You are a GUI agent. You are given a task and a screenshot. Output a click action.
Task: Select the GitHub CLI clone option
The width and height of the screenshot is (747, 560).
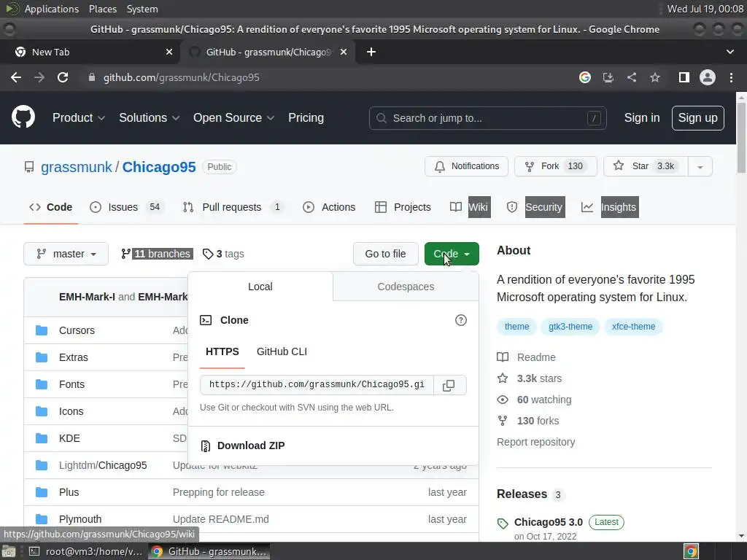click(x=282, y=351)
